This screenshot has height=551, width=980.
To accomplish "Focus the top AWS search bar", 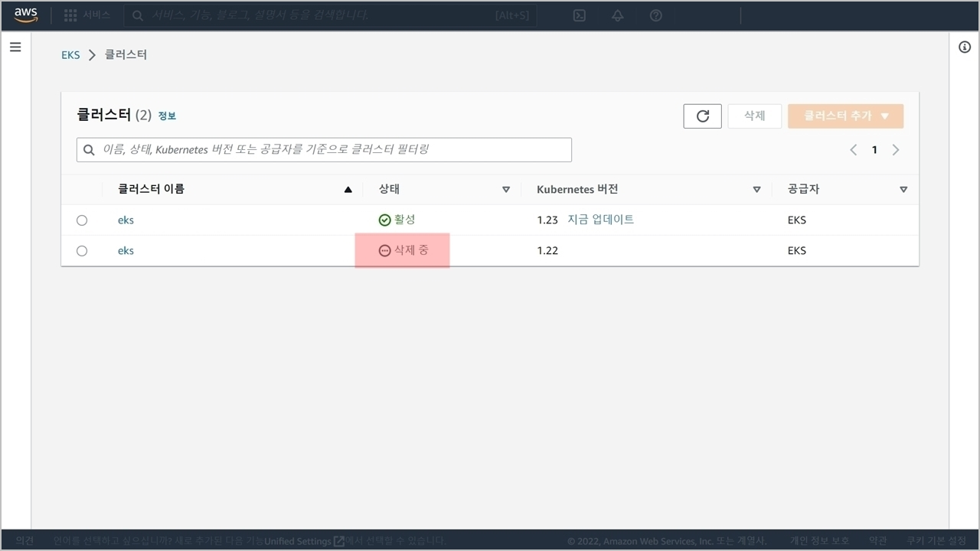I will click(x=331, y=15).
